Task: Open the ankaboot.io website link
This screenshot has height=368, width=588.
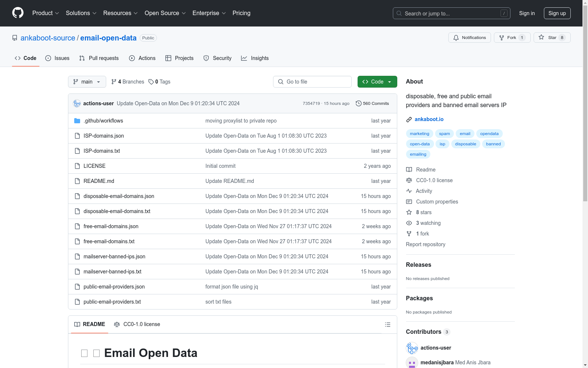Action: point(429,119)
